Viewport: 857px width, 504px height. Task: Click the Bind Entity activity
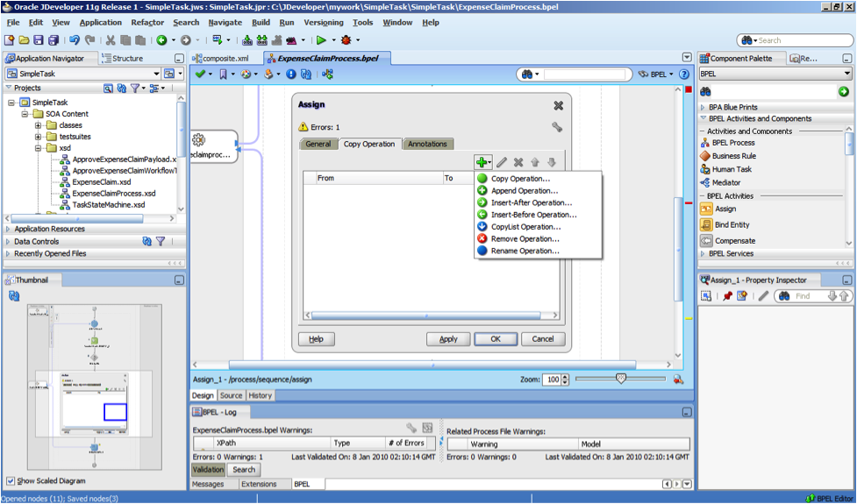pos(732,224)
